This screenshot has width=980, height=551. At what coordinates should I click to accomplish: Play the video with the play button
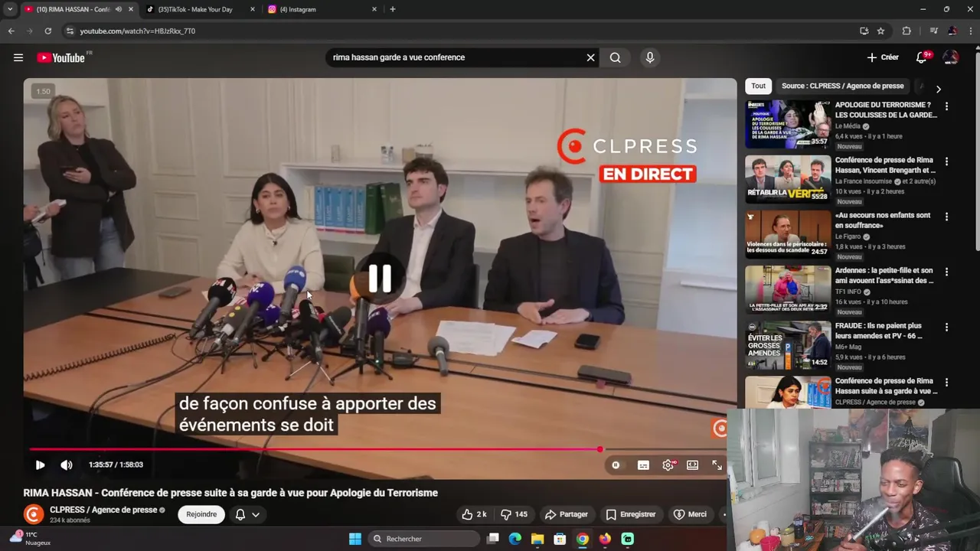point(40,465)
